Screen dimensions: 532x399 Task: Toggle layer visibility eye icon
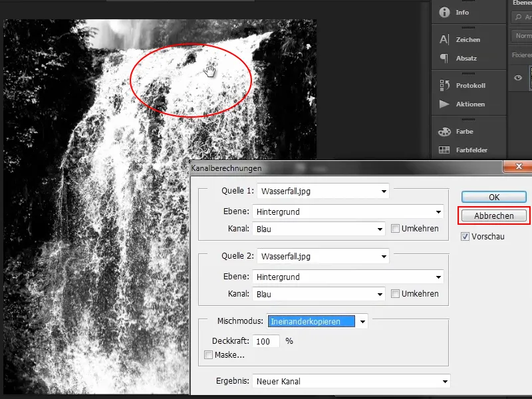tap(518, 78)
